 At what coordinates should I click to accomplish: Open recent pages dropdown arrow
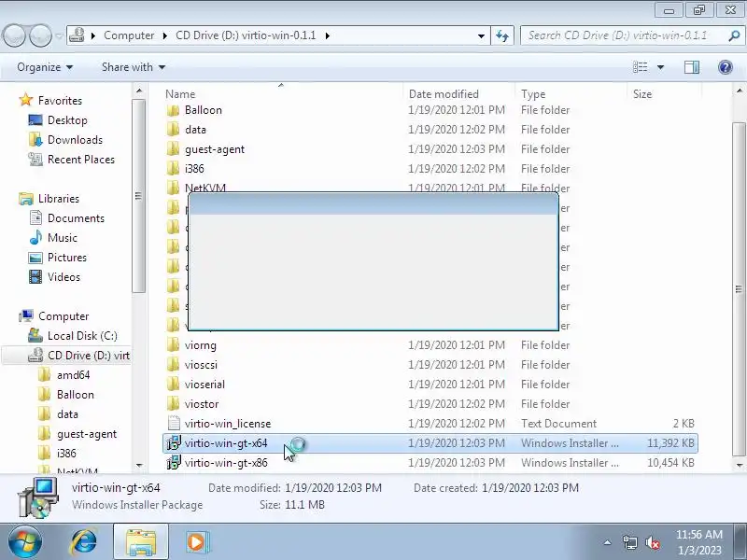click(59, 35)
